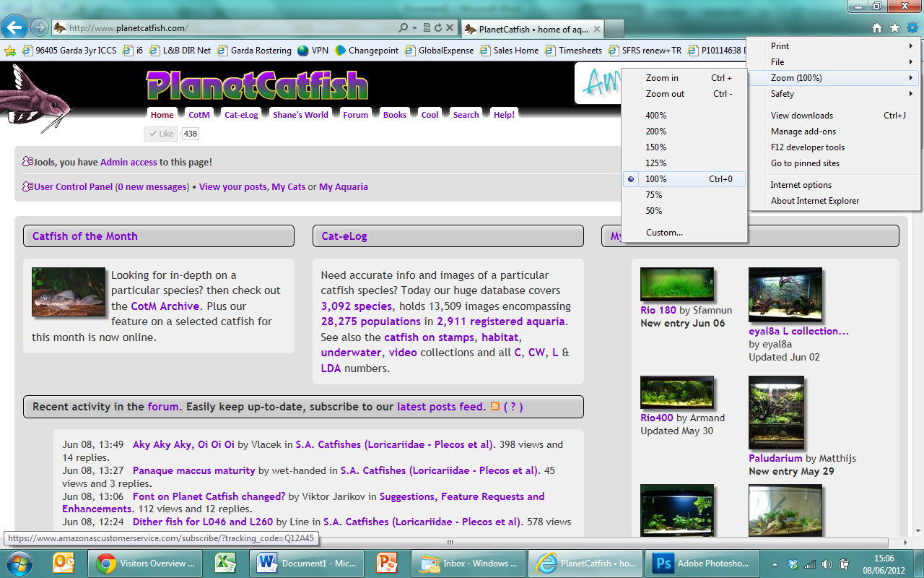Open Windows Start button
This screenshot has height=578, width=924.
click(20, 563)
